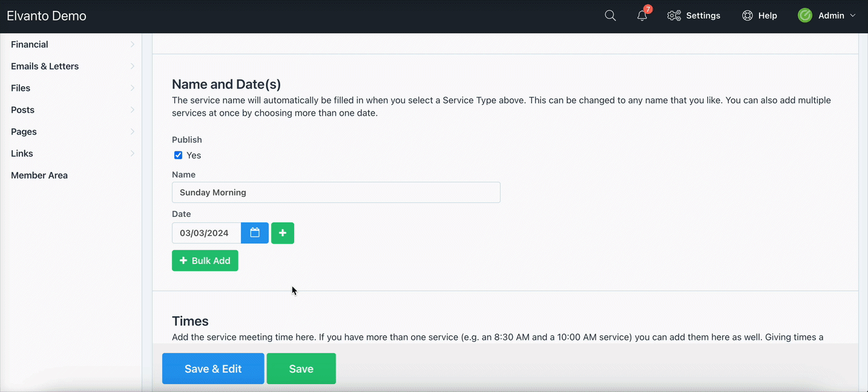Open the notifications bell icon
The image size is (868, 392).
click(642, 16)
